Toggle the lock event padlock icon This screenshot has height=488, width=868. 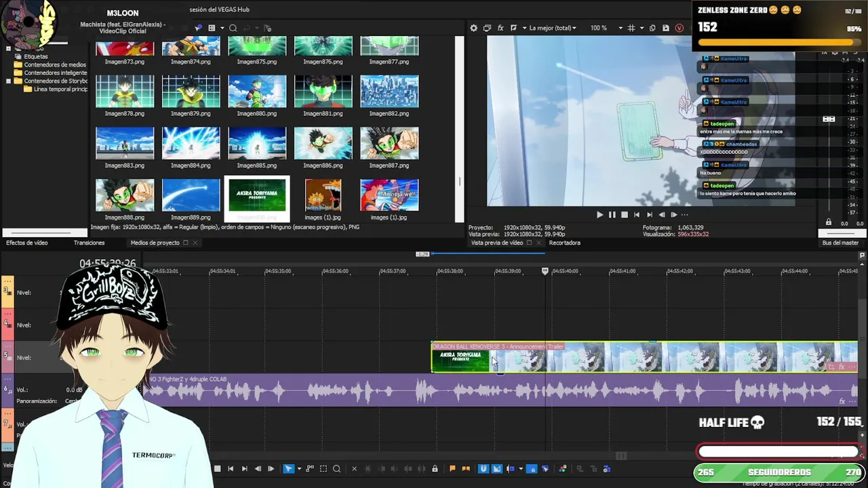click(435, 468)
